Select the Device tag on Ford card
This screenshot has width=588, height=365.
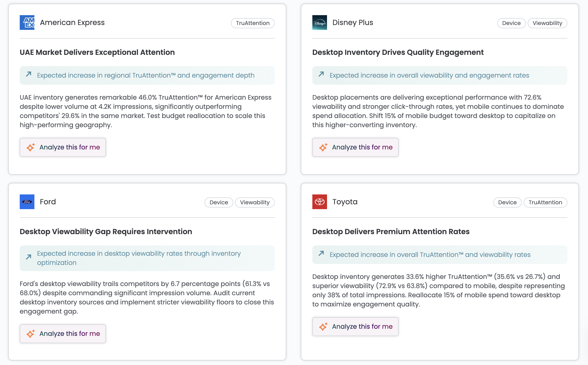(219, 202)
